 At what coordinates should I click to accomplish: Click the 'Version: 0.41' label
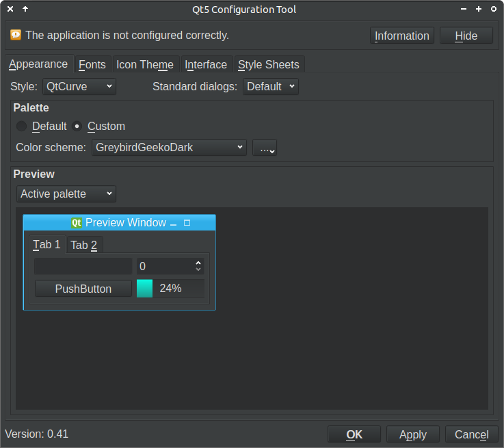coord(37,434)
